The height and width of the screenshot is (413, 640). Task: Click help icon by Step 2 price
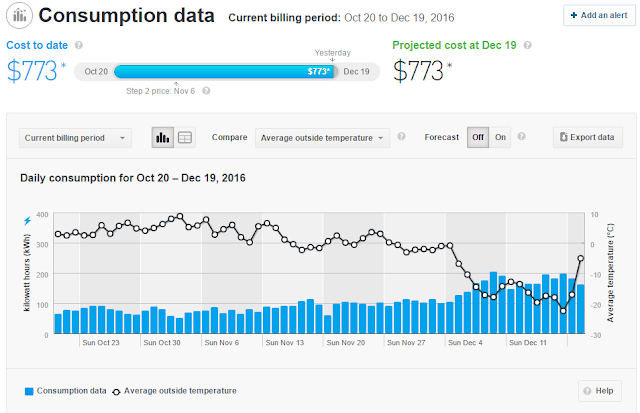(x=206, y=91)
